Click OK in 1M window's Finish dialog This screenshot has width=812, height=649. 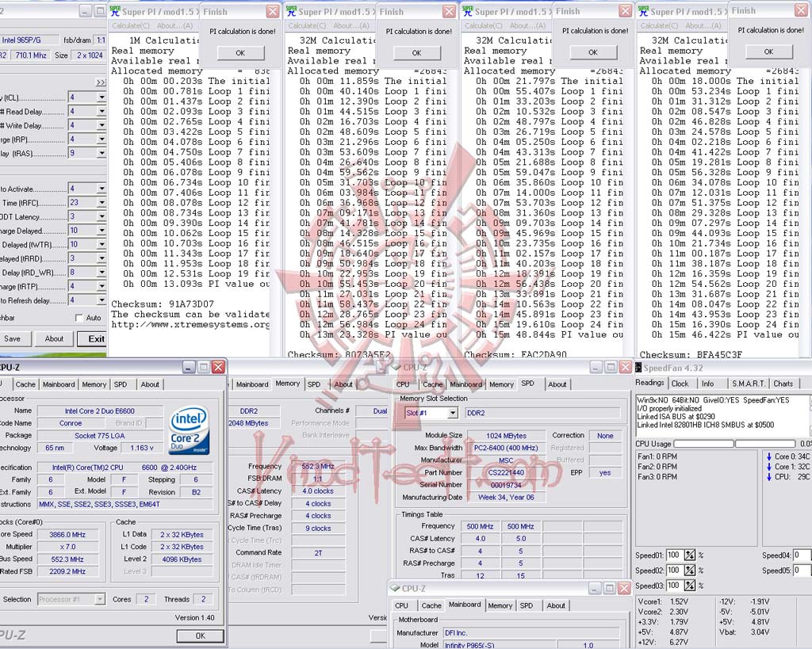pyautogui.click(x=240, y=53)
